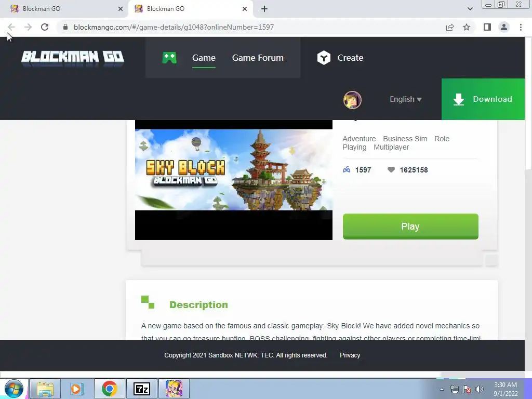
Task: Click the browser back arrow
Action: (x=11, y=27)
